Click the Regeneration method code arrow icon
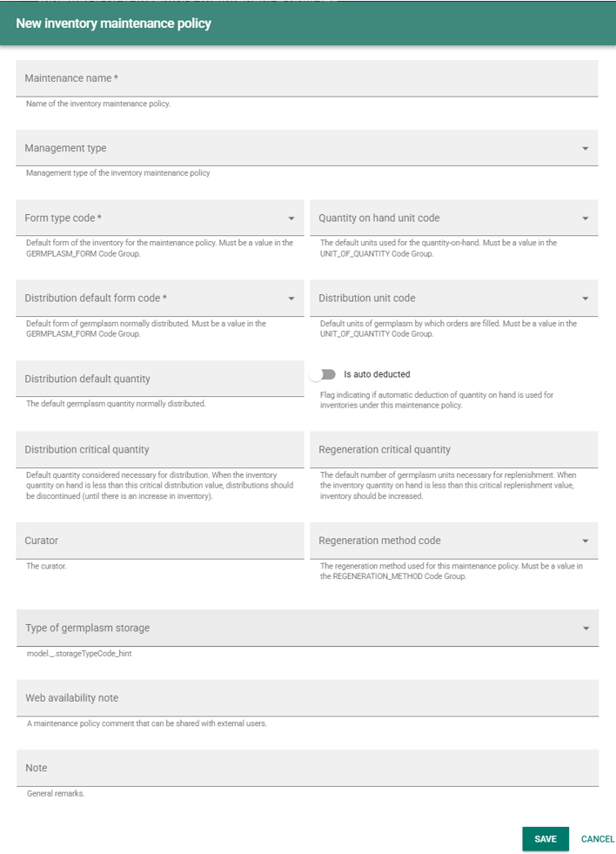 click(x=586, y=541)
